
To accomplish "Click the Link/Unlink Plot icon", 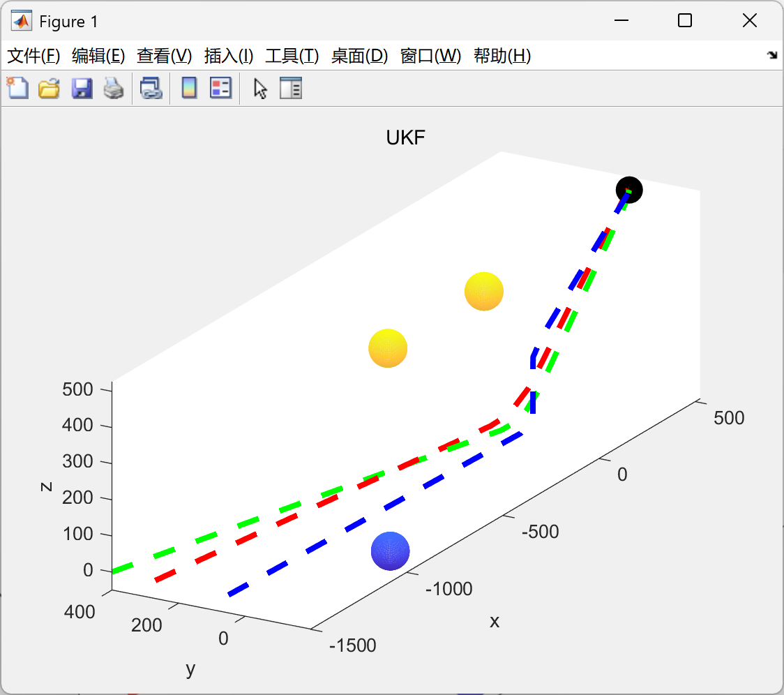I will click(151, 88).
